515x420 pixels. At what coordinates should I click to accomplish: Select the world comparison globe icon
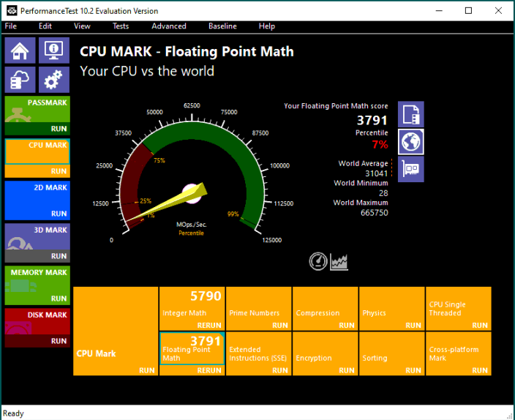point(411,142)
